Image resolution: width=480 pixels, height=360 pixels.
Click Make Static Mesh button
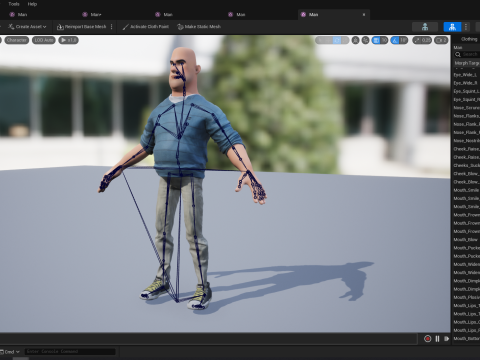[x=199, y=27]
